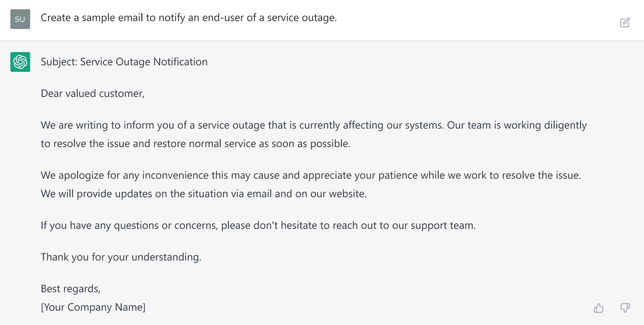Click the user prompt message row
Screen dimensions: 644x325
(189, 18)
